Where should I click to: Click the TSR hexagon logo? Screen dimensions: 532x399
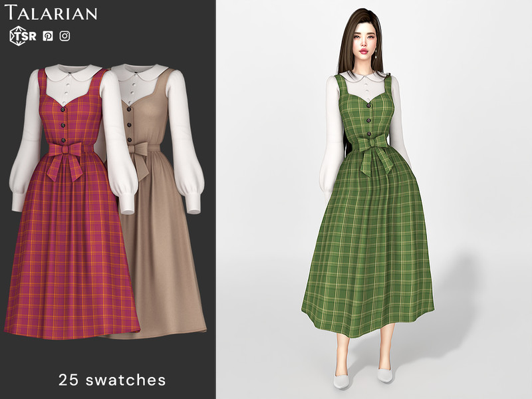pyautogui.click(x=21, y=37)
